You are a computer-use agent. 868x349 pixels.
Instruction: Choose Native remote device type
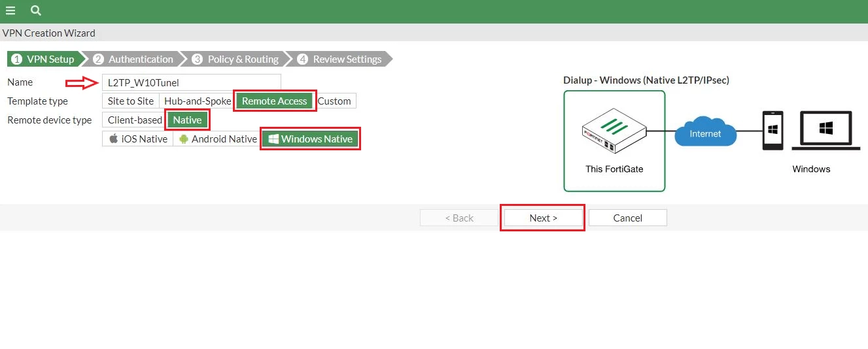pyautogui.click(x=187, y=120)
